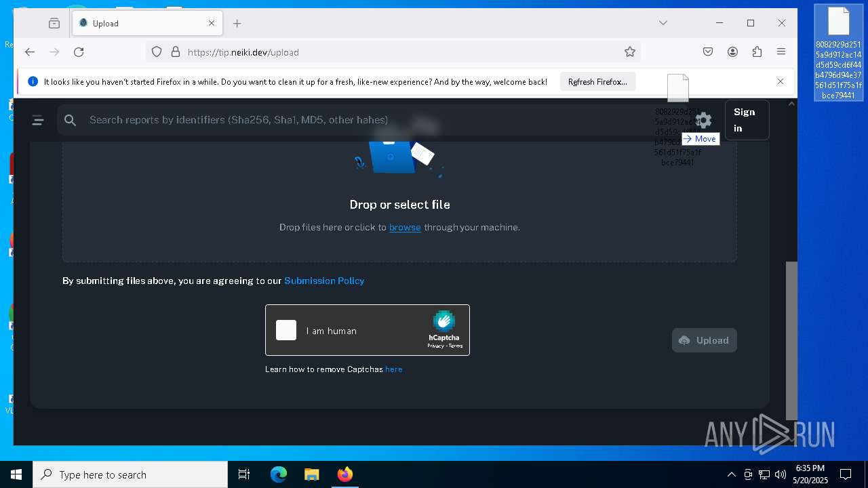This screenshot has width=868, height=488.
Task: Click the Sign in button
Action: [x=747, y=120]
